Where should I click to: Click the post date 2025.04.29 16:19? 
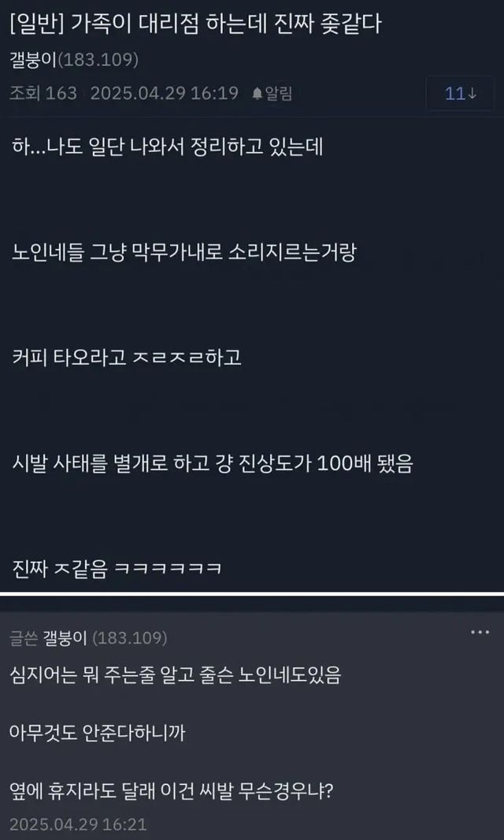tap(164, 94)
